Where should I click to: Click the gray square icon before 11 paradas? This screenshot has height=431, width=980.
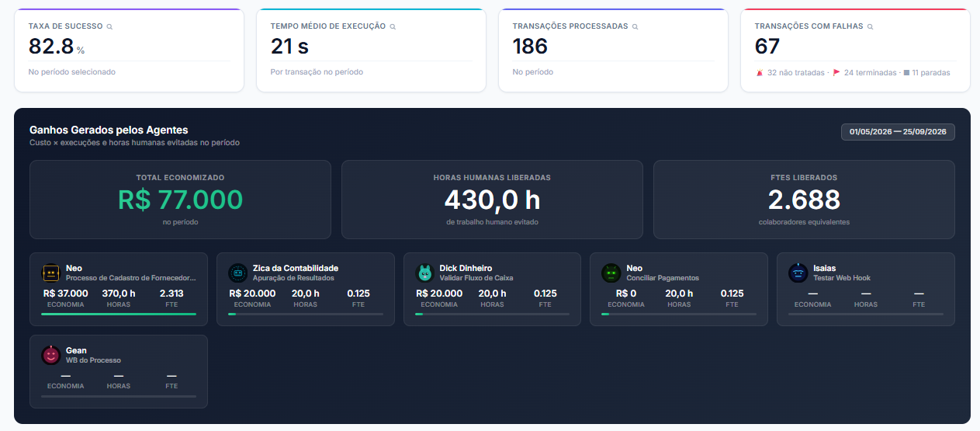[906, 72]
